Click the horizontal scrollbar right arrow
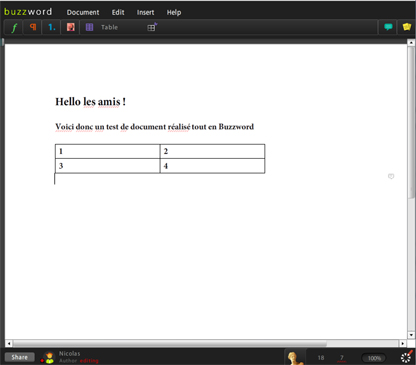 (x=403, y=343)
